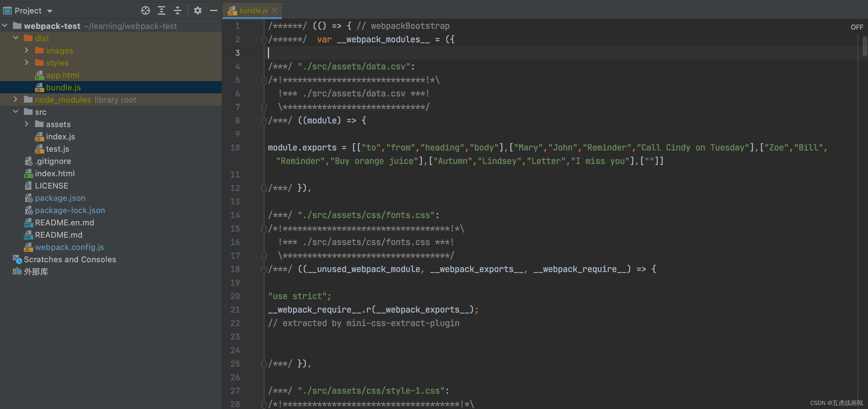The image size is (868, 409).
Task: Open index.js in src folder
Action: [x=60, y=136]
